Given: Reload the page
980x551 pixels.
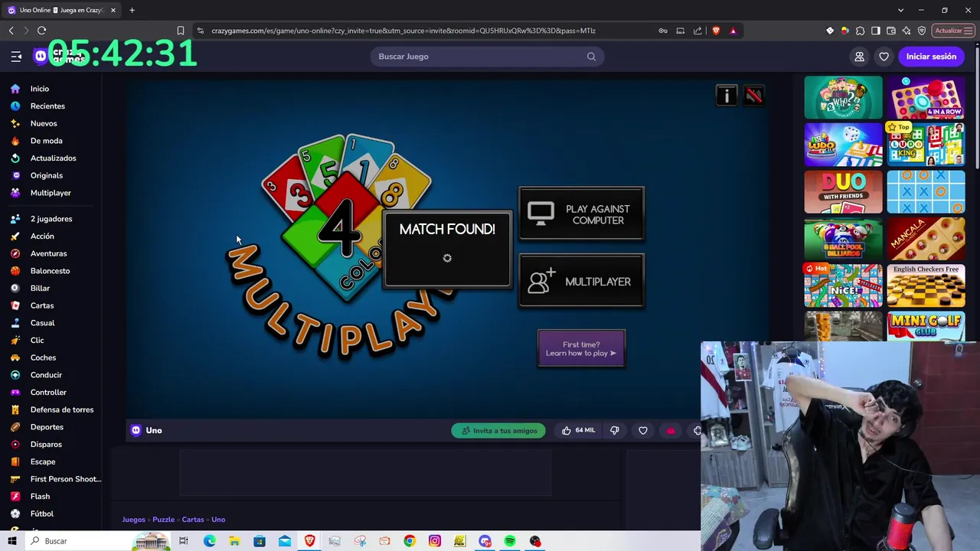Looking at the screenshot, I should tap(41, 31).
